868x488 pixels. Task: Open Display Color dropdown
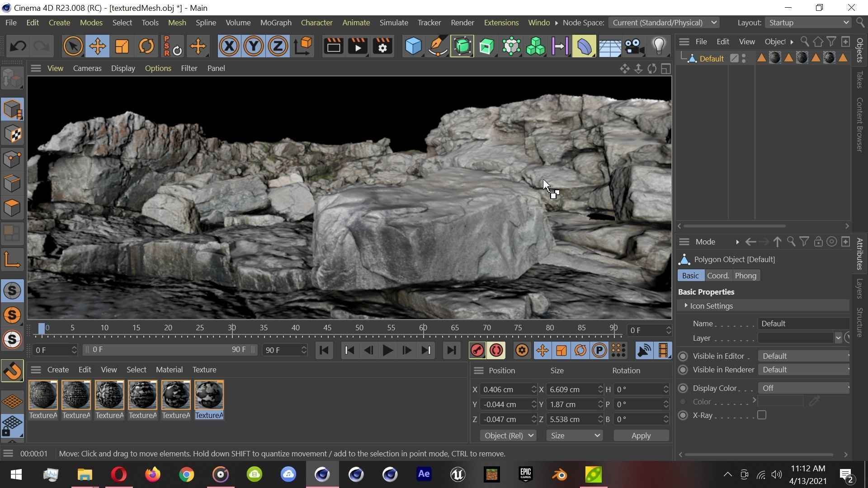pos(805,389)
